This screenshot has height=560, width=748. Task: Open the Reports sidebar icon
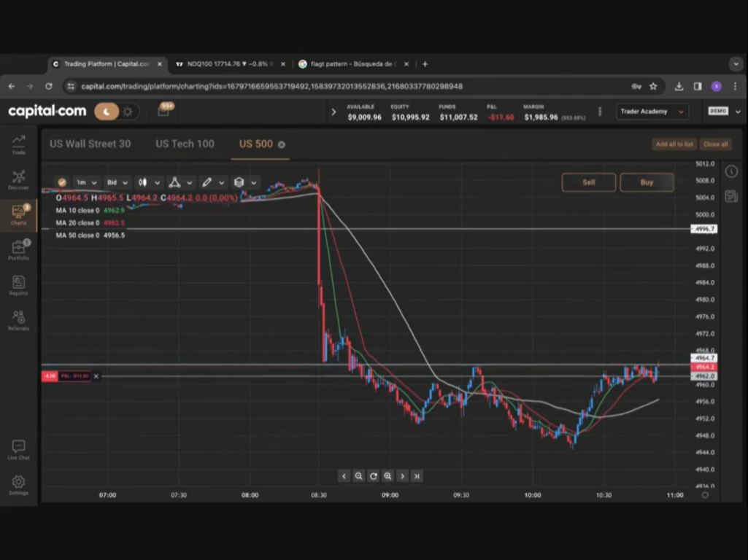click(x=18, y=285)
